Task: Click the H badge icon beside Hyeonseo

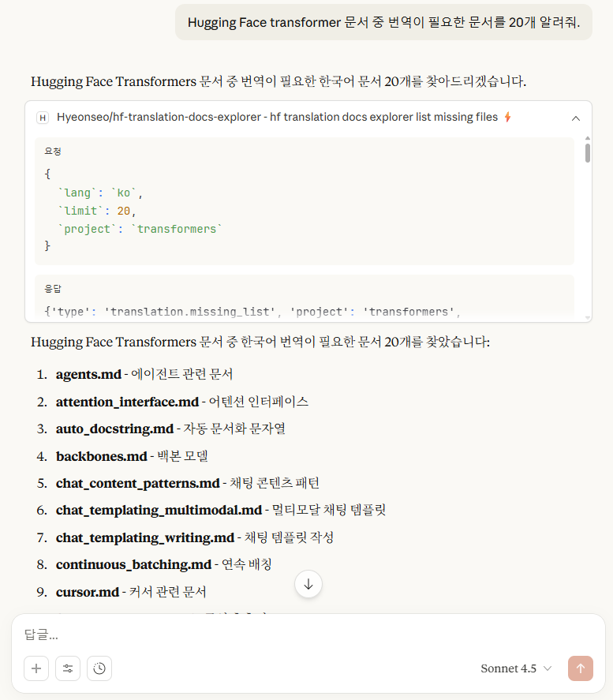Action: click(x=43, y=118)
